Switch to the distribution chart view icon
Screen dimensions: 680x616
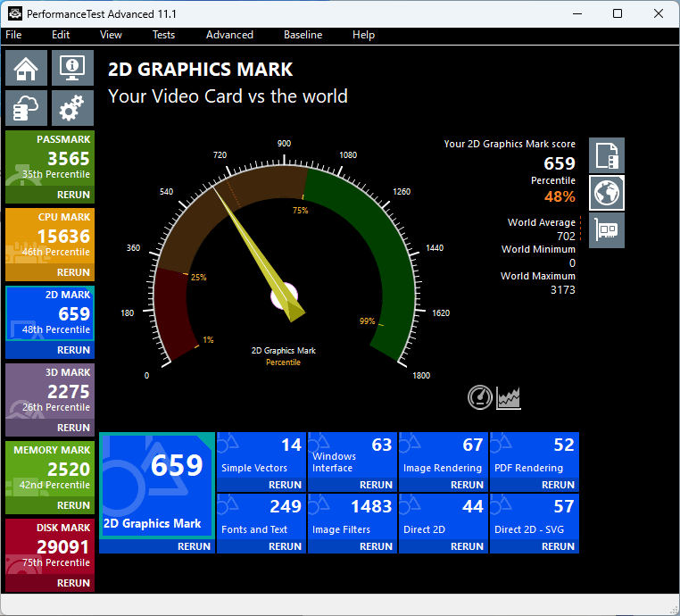point(509,397)
